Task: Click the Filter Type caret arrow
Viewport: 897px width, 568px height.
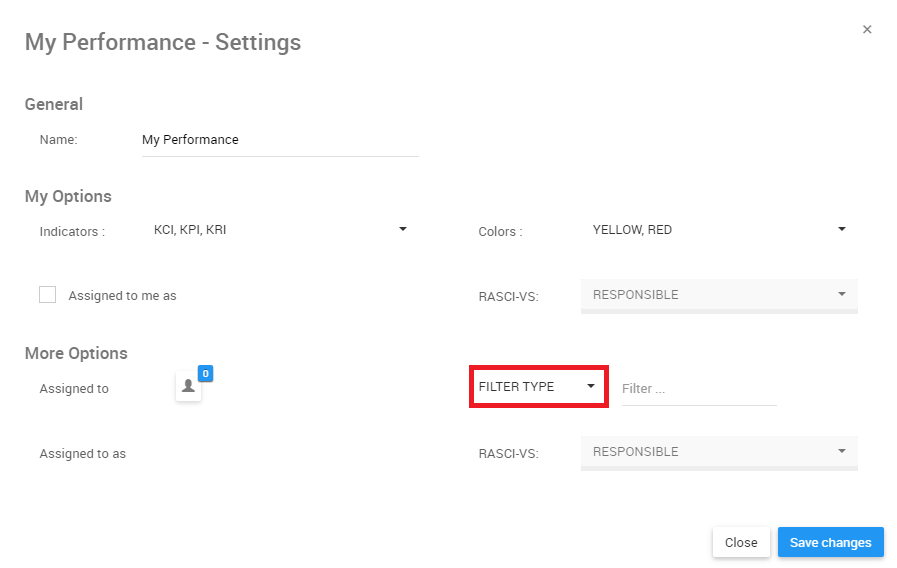Action: (x=591, y=386)
